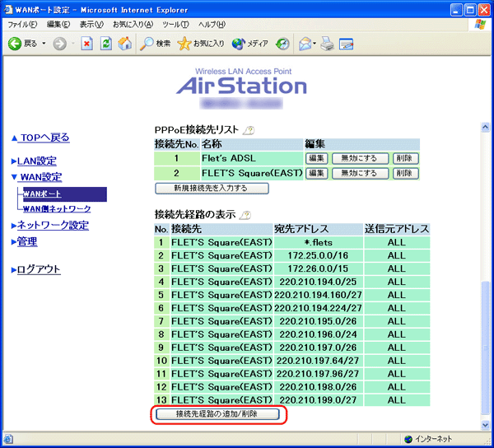Open the WAN側ネットワーク sidebar link
Image resolution: width=494 pixels, height=448 pixels.
coord(57,209)
